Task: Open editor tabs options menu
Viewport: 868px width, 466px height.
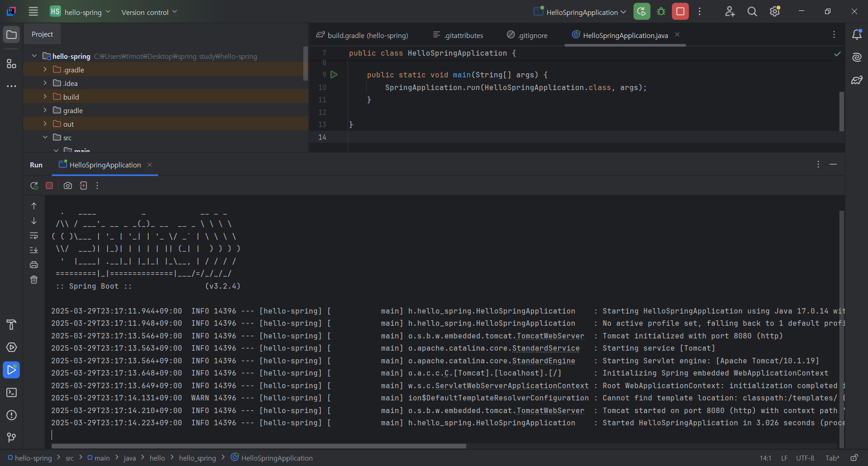Action: point(834,35)
